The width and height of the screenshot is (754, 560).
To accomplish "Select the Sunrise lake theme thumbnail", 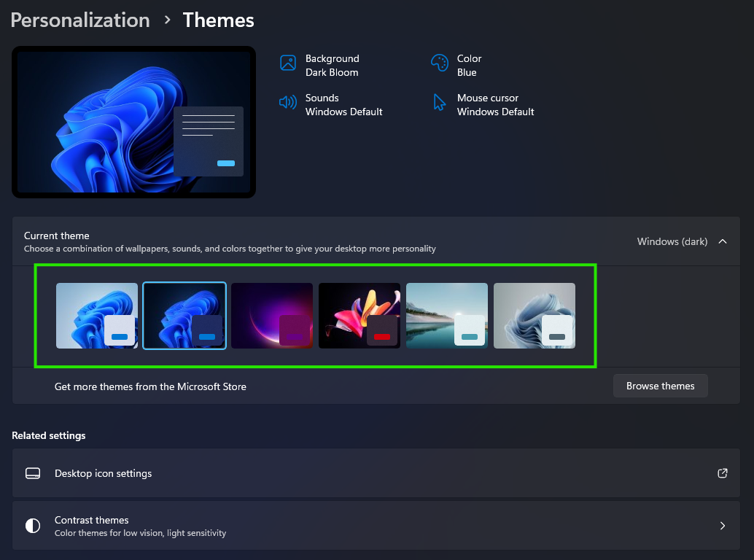I will point(447,316).
